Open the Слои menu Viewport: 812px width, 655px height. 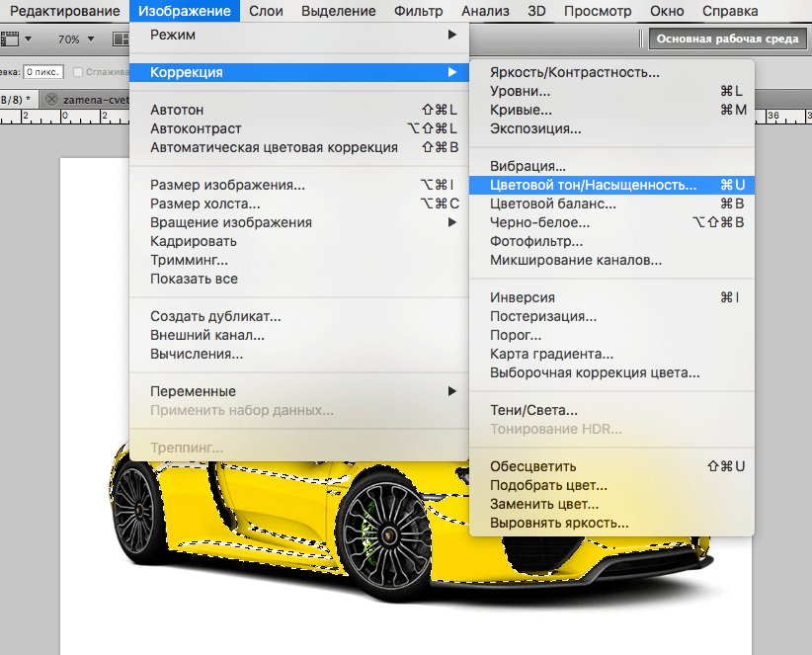266,11
